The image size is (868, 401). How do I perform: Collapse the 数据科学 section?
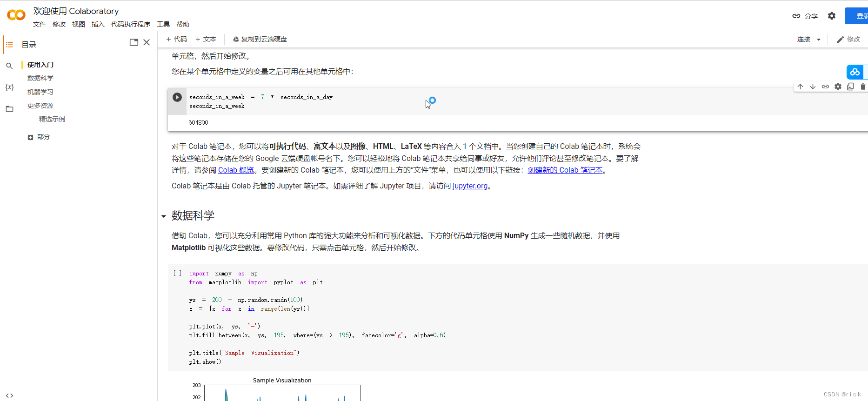[x=164, y=216]
